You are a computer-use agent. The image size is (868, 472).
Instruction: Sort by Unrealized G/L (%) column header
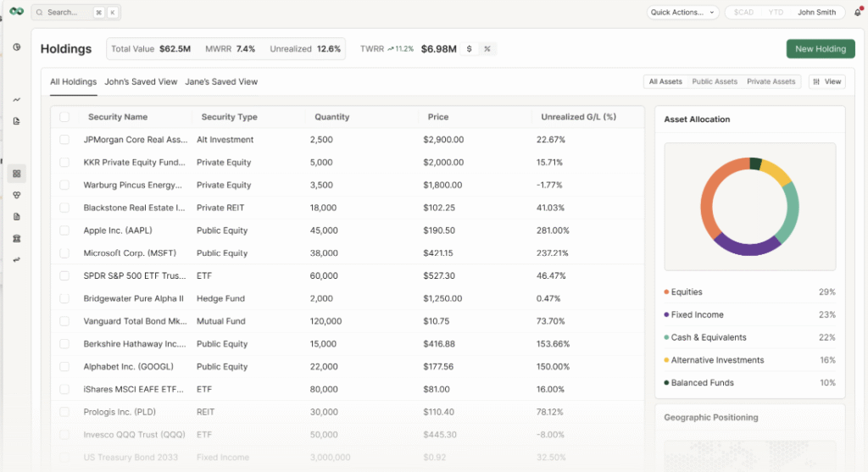(578, 117)
